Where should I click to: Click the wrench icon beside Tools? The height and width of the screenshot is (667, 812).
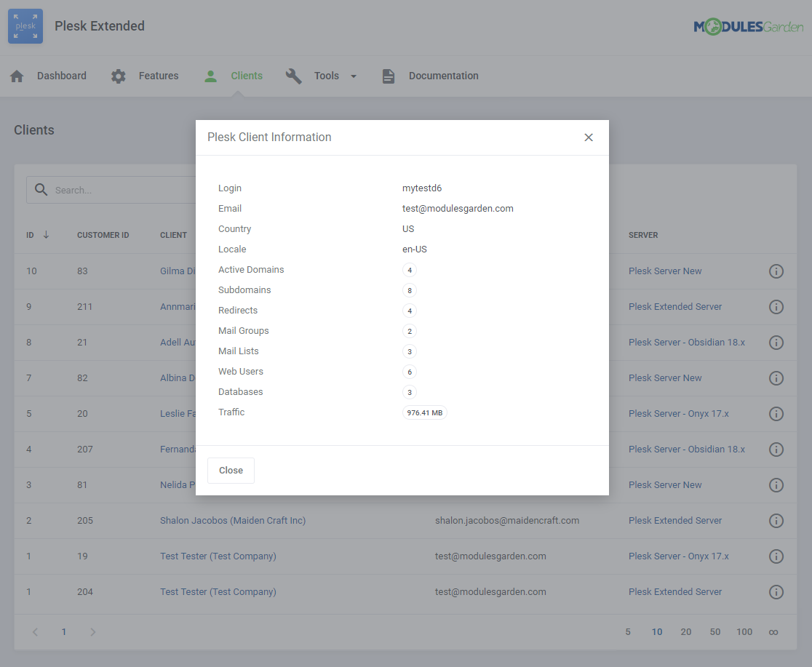pos(293,75)
